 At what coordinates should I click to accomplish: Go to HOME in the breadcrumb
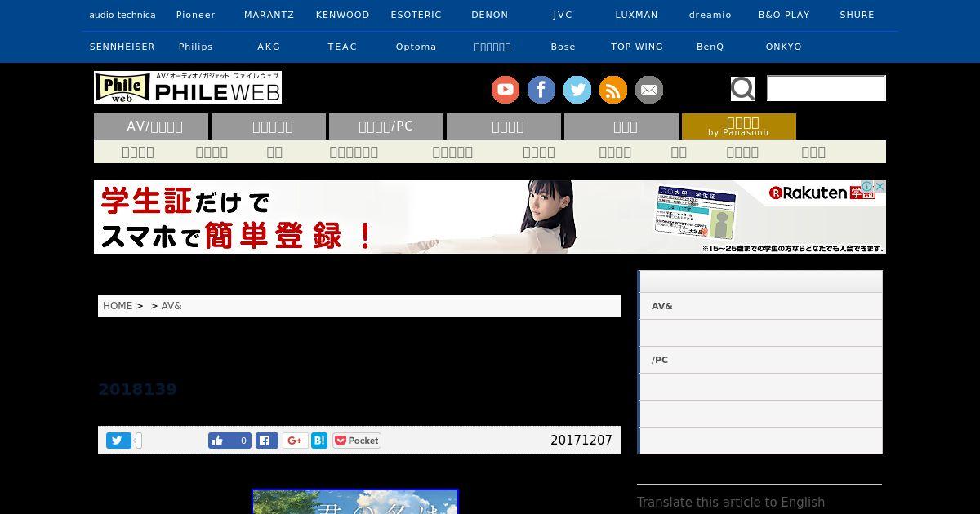(x=118, y=306)
